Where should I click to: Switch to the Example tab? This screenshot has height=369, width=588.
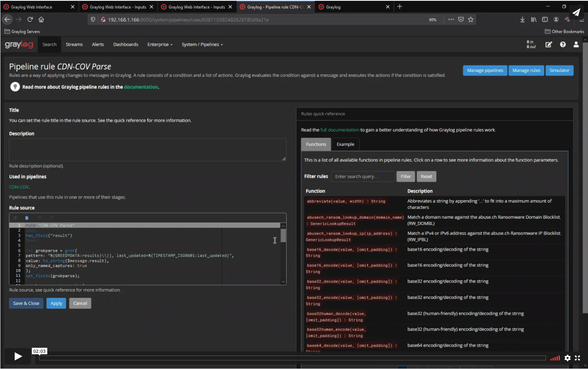point(345,144)
